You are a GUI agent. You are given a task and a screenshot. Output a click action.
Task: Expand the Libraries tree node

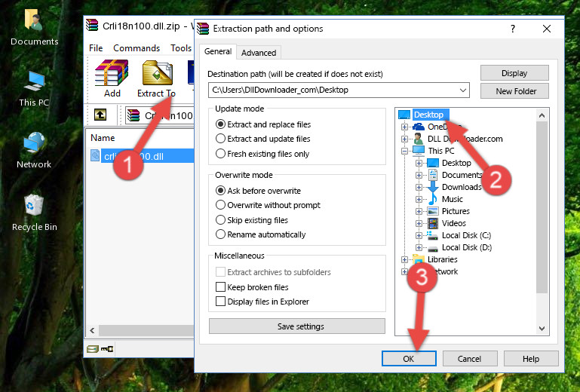tap(404, 259)
